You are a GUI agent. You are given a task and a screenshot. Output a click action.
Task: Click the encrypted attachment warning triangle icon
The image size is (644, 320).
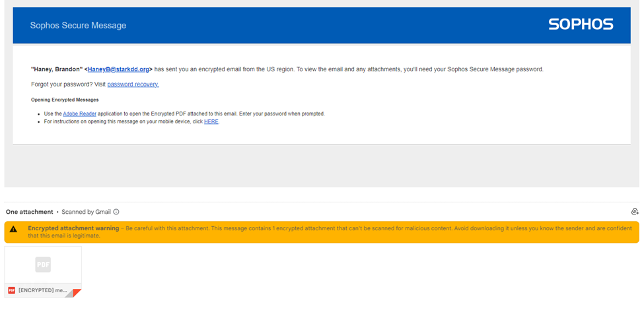[x=14, y=230]
